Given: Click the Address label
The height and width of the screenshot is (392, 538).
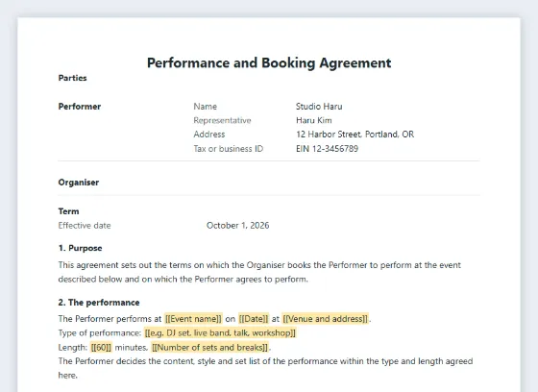Looking at the screenshot, I should pyautogui.click(x=209, y=135).
